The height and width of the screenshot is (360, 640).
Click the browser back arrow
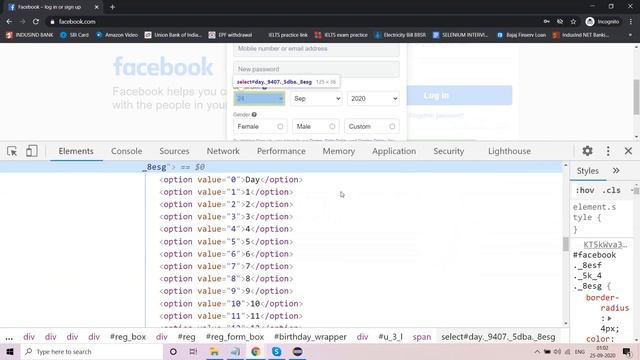point(9,22)
